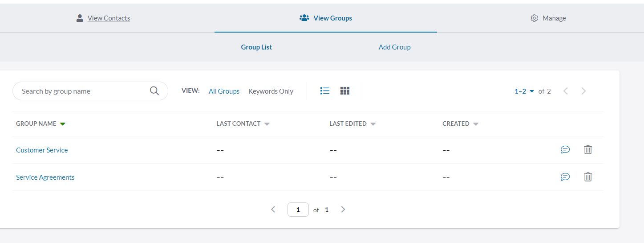This screenshot has height=243, width=644.
Task: Go to next page using bottom arrow
Action: 343,210
